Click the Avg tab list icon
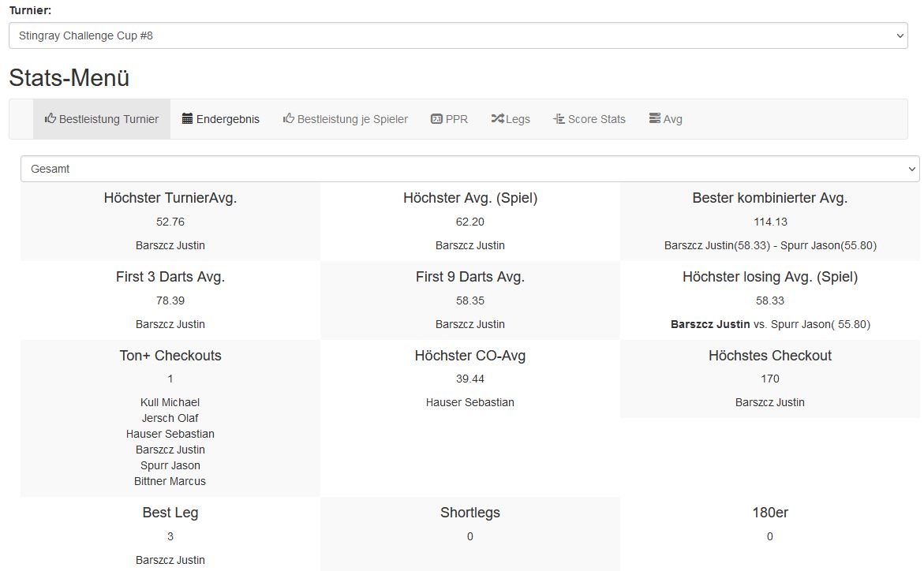This screenshot has height=571, width=924. (654, 118)
